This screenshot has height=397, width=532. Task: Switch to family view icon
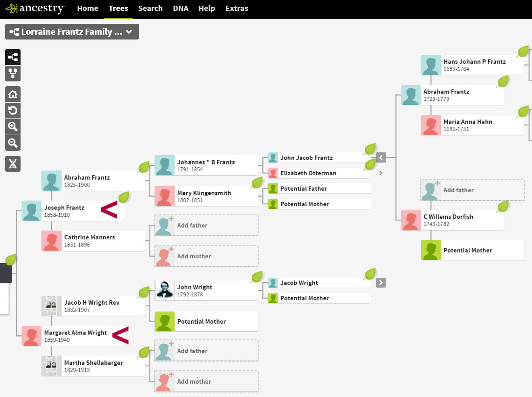click(x=13, y=74)
